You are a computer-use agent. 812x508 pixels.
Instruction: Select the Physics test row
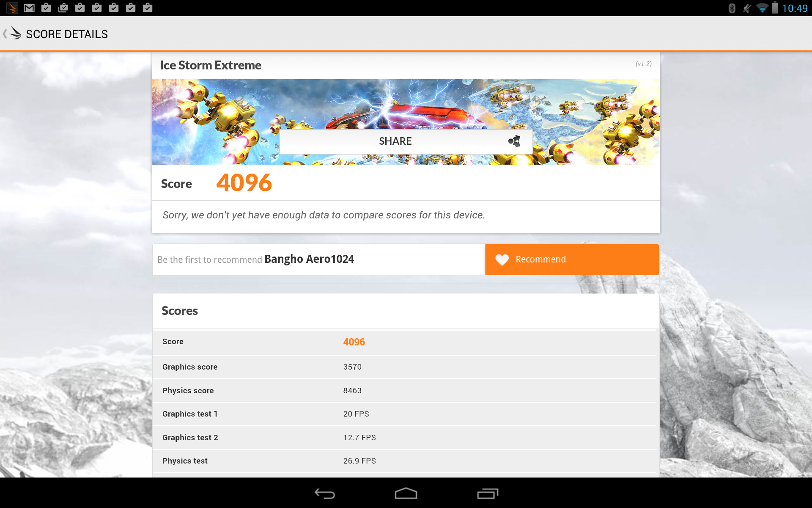pos(405,461)
